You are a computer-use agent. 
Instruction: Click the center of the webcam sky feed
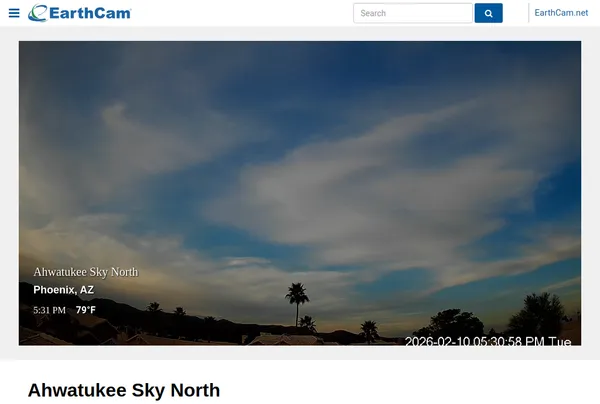pyautogui.click(x=300, y=192)
